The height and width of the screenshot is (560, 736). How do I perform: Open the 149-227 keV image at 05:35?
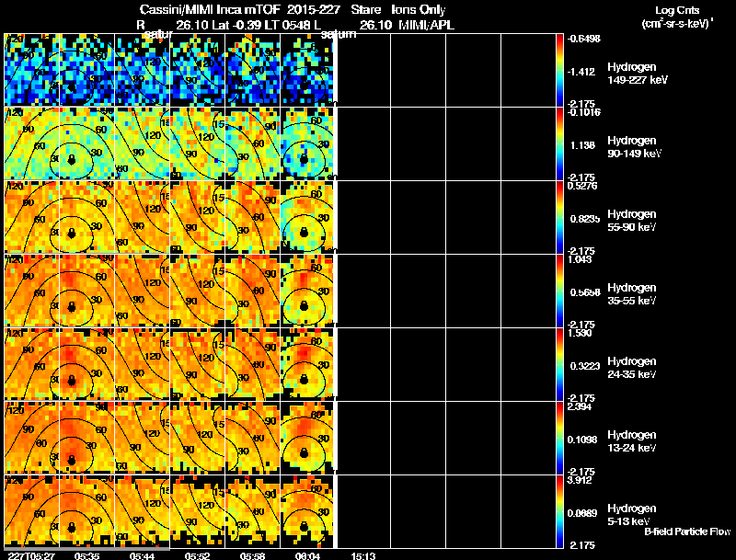click(x=86, y=70)
